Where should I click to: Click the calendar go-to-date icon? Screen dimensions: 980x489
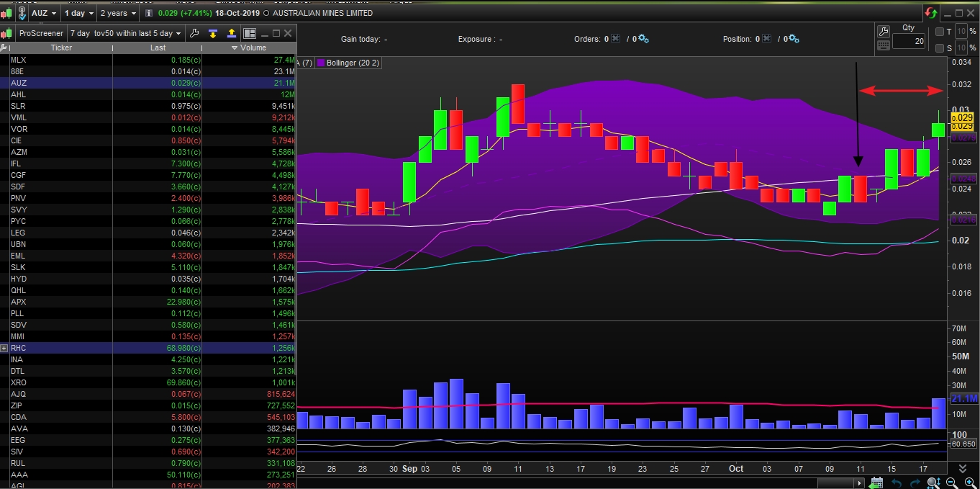pyautogui.click(x=876, y=483)
